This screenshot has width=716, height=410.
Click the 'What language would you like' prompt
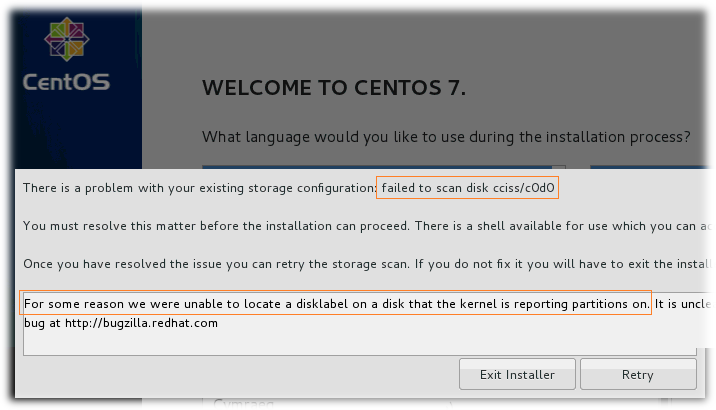[446, 137]
